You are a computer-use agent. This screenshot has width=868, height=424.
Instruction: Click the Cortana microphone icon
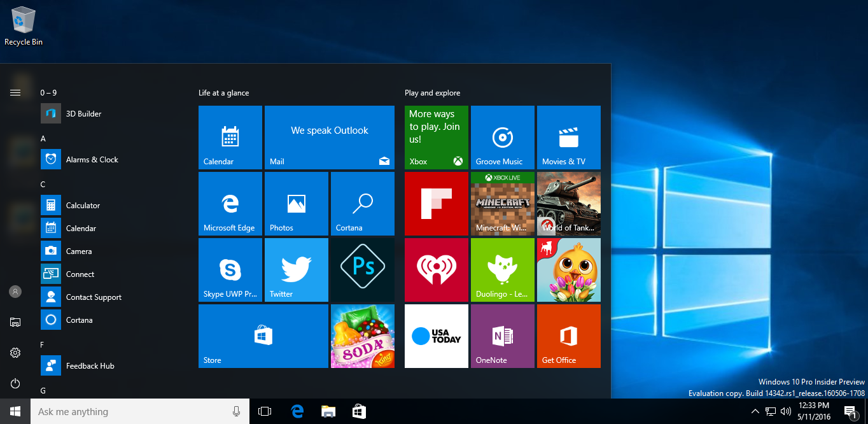[x=237, y=411]
